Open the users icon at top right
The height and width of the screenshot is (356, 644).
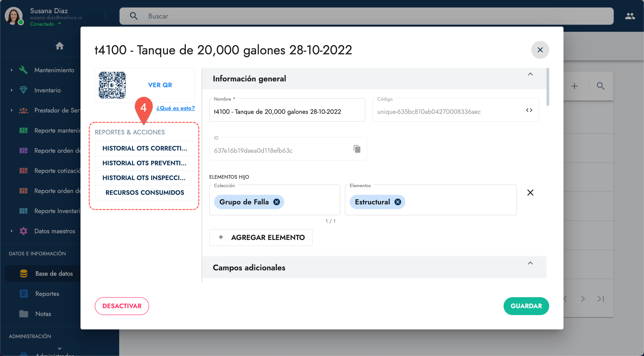pos(630,16)
